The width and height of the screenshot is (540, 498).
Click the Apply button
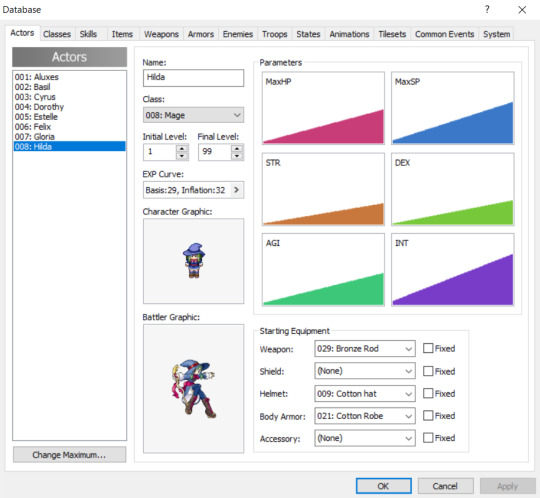508,486
